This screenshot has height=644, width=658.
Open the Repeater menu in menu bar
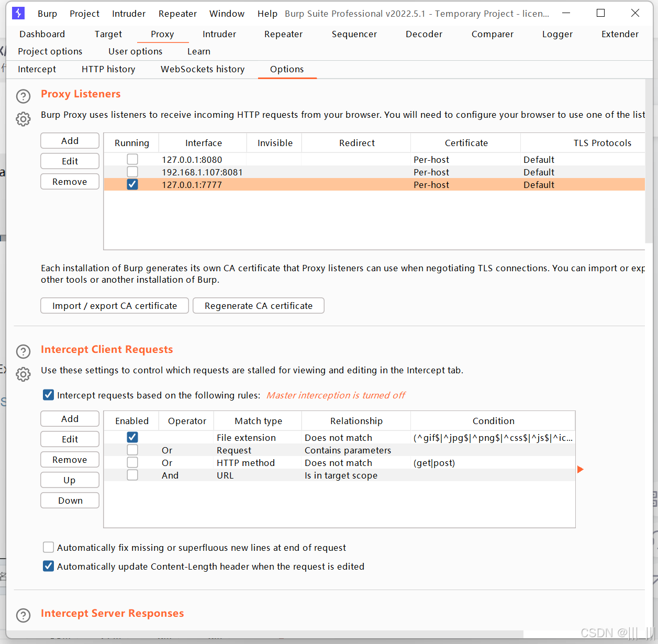pyautogui.click(x=177, y=14)
